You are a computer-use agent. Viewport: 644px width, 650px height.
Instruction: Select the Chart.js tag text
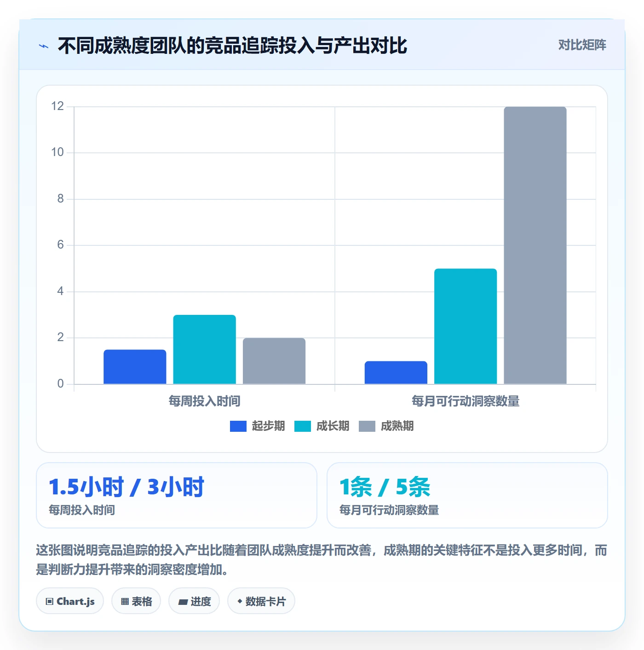tap(75, 602)
